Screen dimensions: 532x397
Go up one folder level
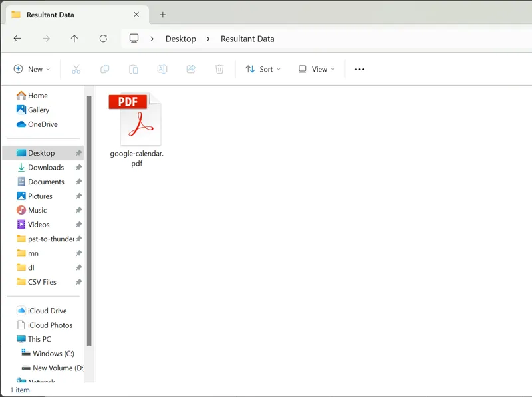[74, 39]
